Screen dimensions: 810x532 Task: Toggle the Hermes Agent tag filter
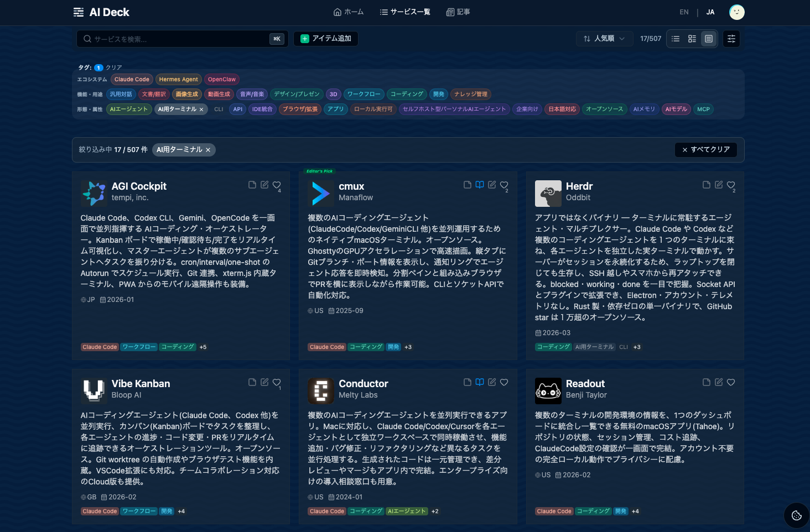[x=178, y=80]
